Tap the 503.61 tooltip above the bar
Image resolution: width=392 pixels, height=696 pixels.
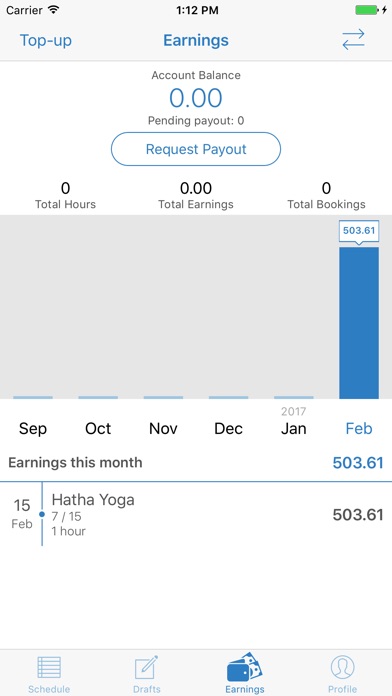click(x=359, y=231)
